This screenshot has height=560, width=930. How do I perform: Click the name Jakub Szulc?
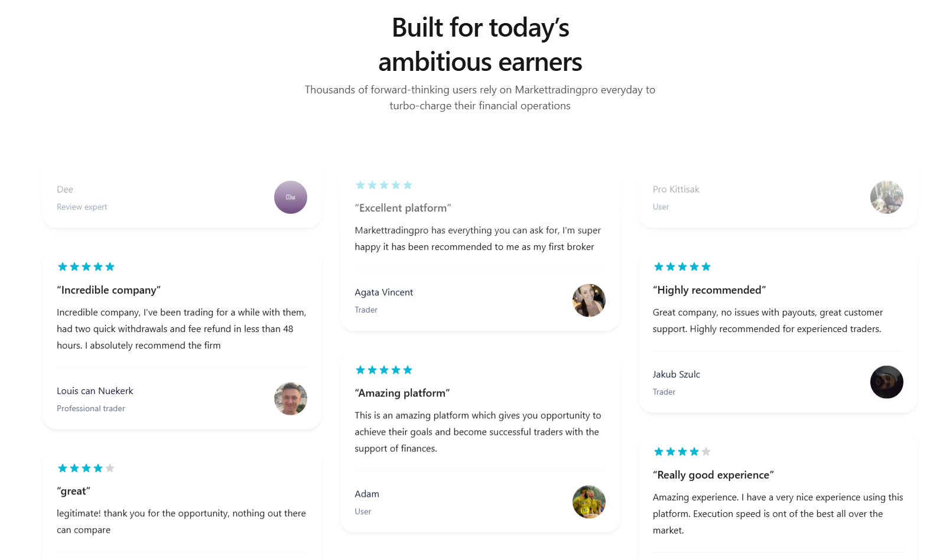coord(677,375)
